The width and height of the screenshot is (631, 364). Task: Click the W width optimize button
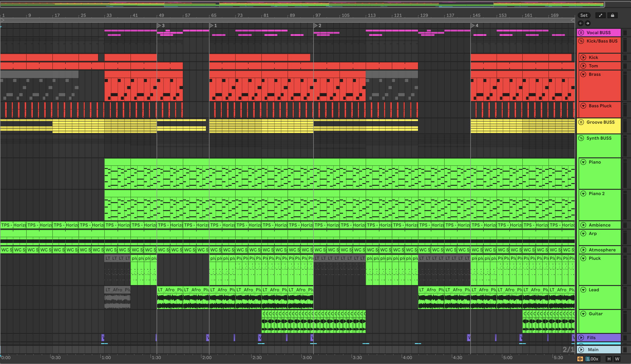coord(617,359)
